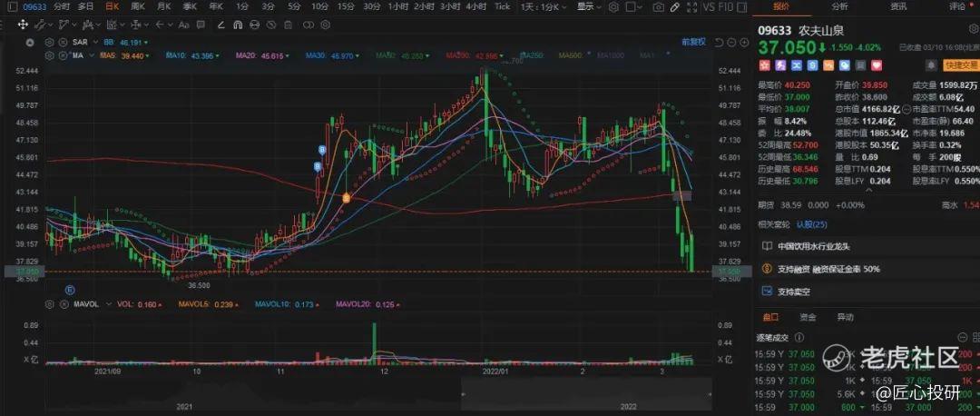Open chart settings gear in top bar
Image resolution: width=980 pixels, height=416 pixels.
(613, 7)
